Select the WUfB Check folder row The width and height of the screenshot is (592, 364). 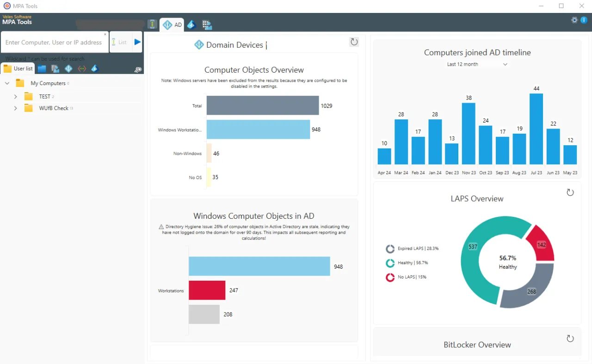click(49, 108)
